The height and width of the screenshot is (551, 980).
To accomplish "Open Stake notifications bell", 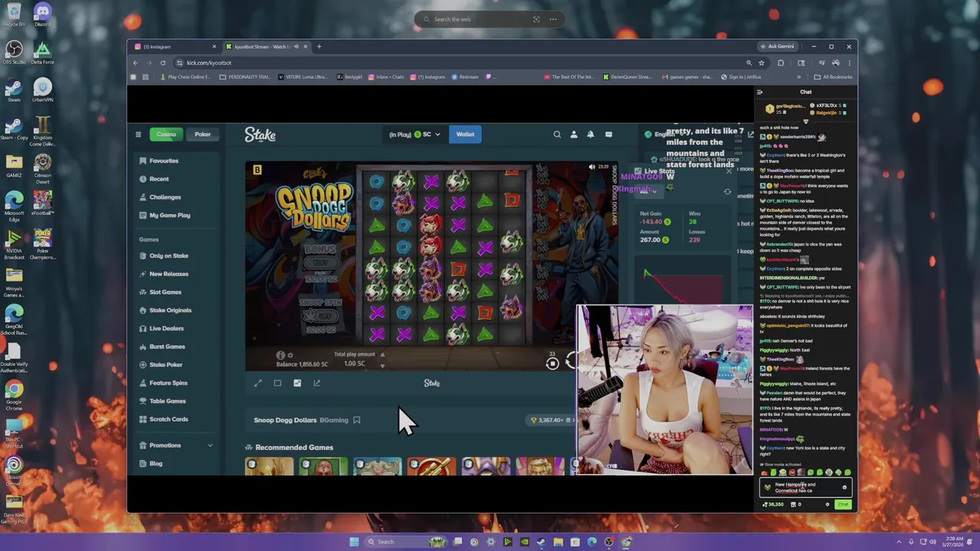I will click(x=590, y=135).
